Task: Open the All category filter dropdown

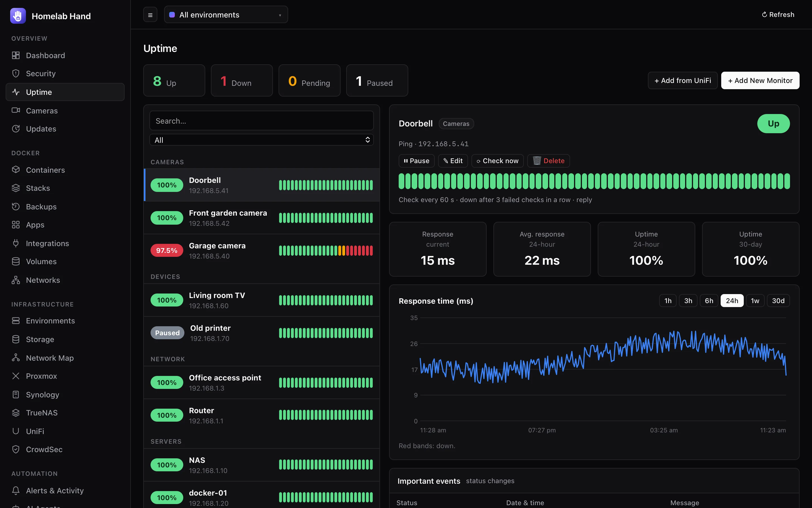Action: (261, 140)
